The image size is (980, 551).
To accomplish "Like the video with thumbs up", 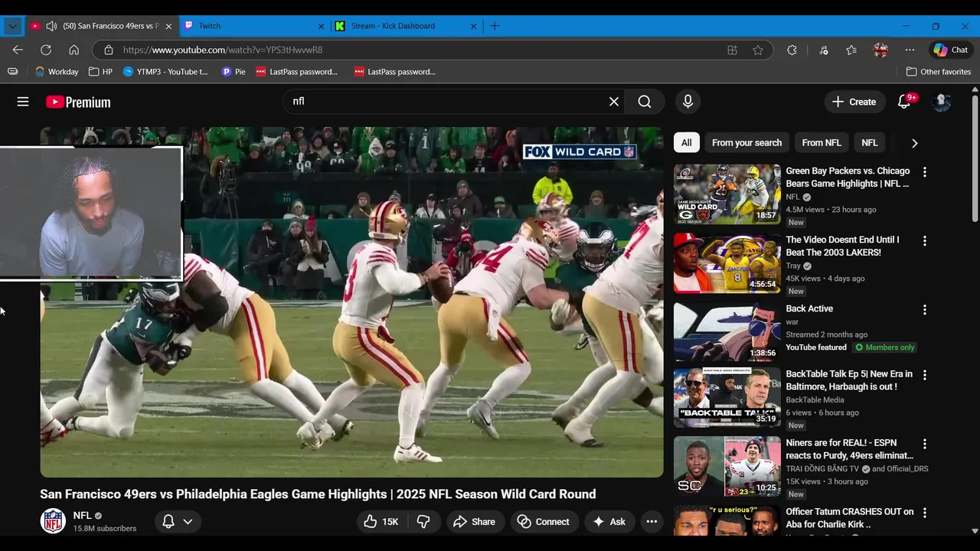I will point(381,522).
